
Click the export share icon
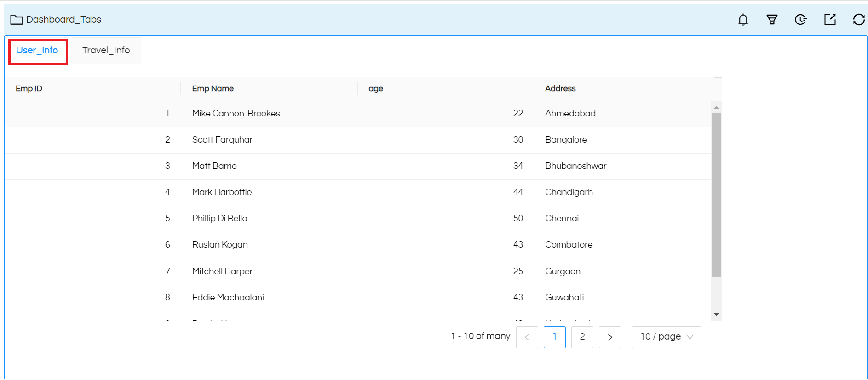click(x=830, y=19)
